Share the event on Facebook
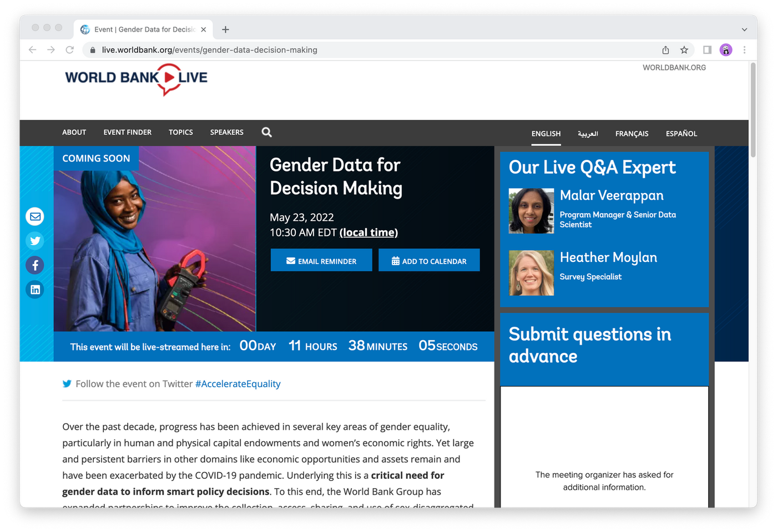Image resolution: width=777 pixels, height=532 pixels. 35,265
